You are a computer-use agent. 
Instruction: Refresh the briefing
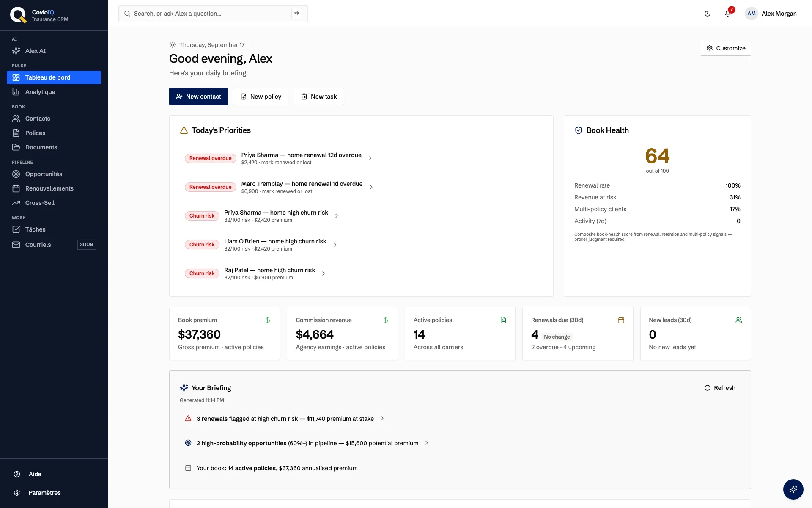coord(720,388)
